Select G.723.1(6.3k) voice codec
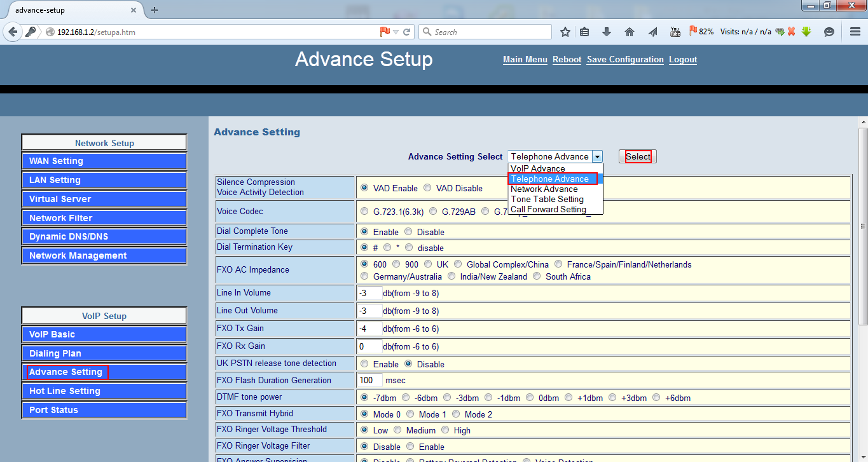This screenshot has height=462, width=868. 364,211
